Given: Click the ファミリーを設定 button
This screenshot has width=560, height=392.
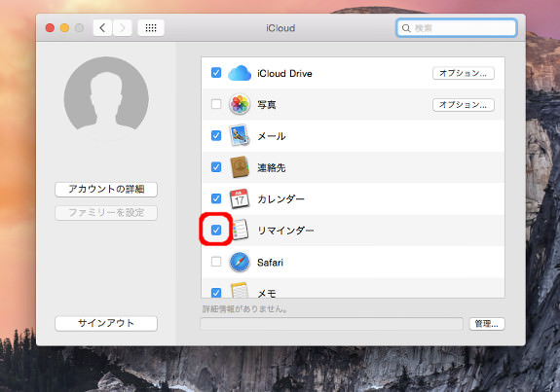Looking at the screenshot, I should [106, 213].
